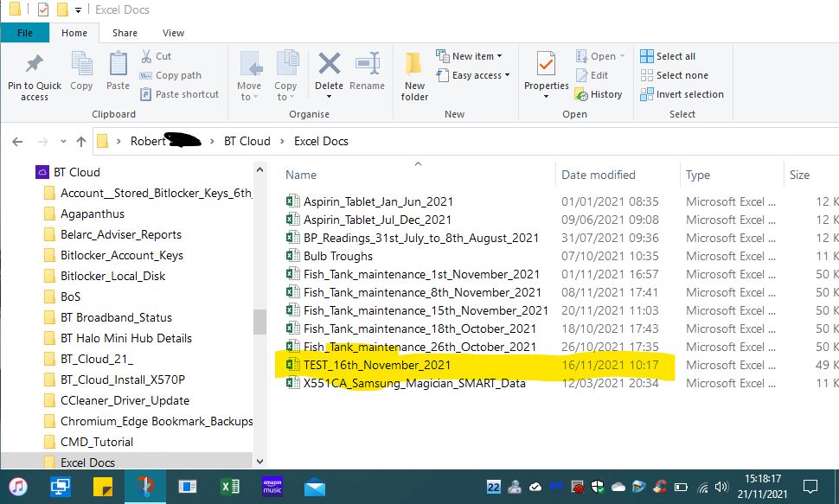Click the Rename icon in the ribbon

click(x=368, y=66)
